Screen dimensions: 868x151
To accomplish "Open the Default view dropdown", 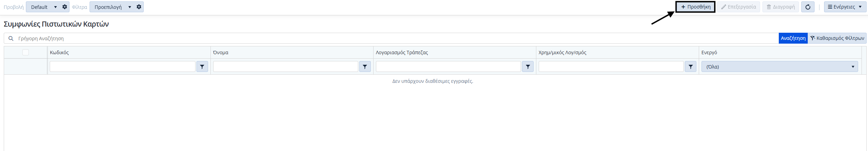I will point(44,7).
